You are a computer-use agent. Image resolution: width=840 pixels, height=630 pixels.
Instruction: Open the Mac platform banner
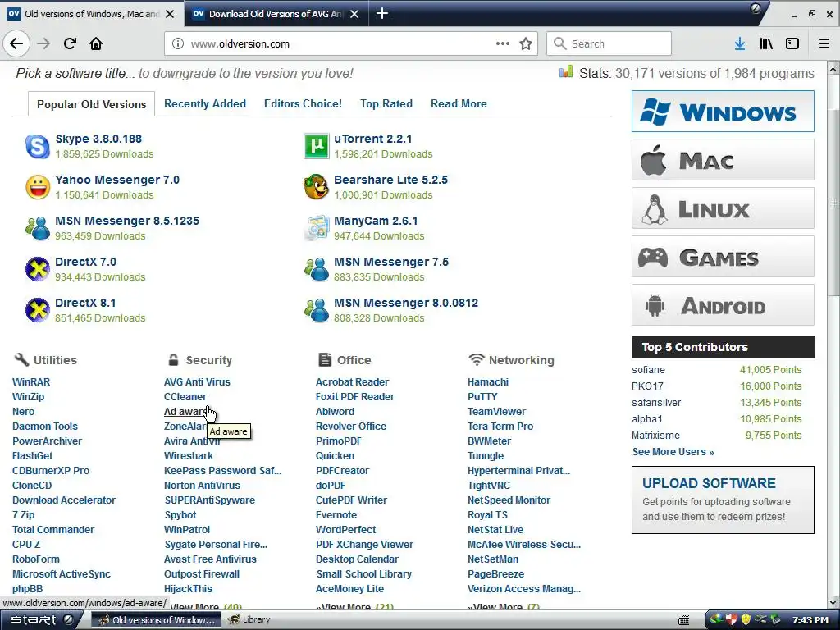tap(723, 160)
